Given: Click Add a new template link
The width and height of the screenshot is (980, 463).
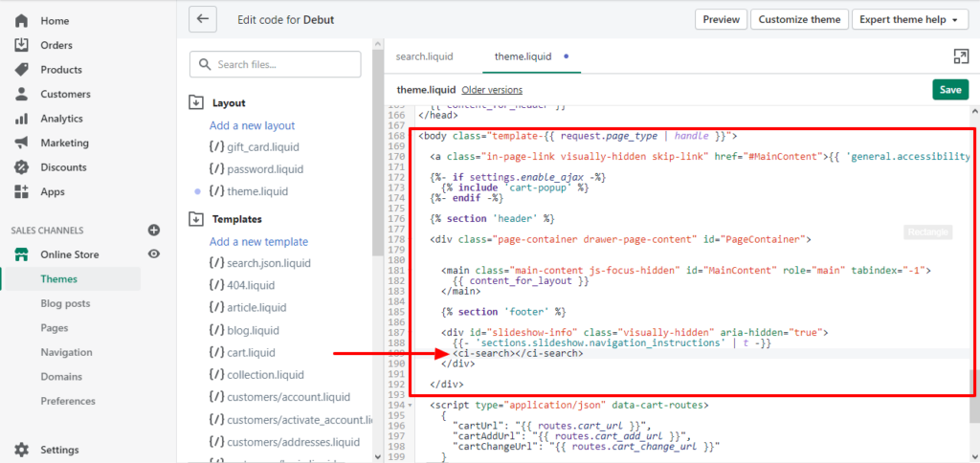Looking at the screenshot, I should pyautogui.click(x=258, y=242).
